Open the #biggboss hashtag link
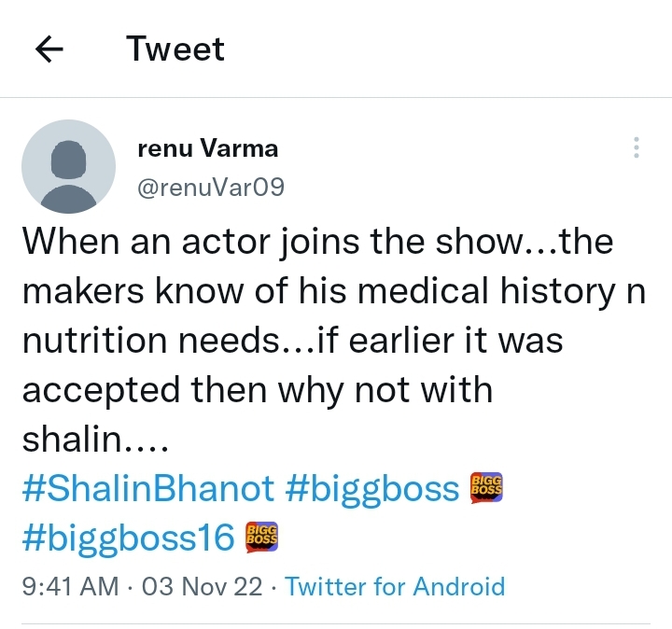This screenshot has width=672, height=629. point(372,488)
